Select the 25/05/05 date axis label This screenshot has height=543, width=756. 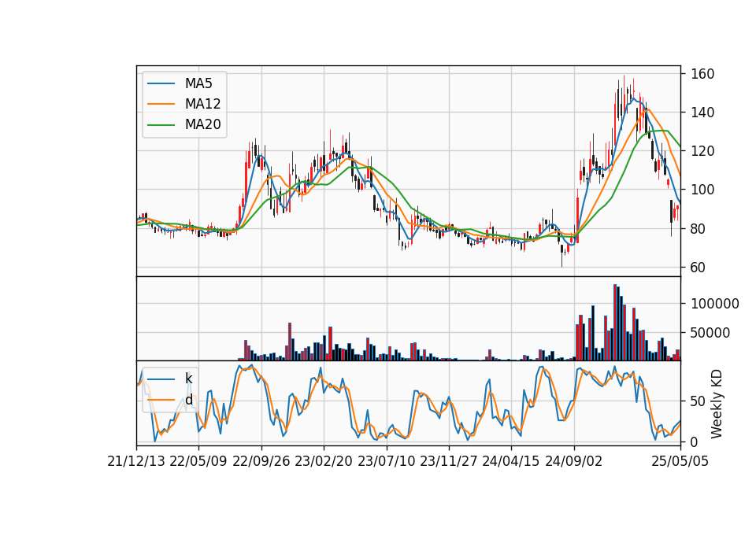(680, 461)
